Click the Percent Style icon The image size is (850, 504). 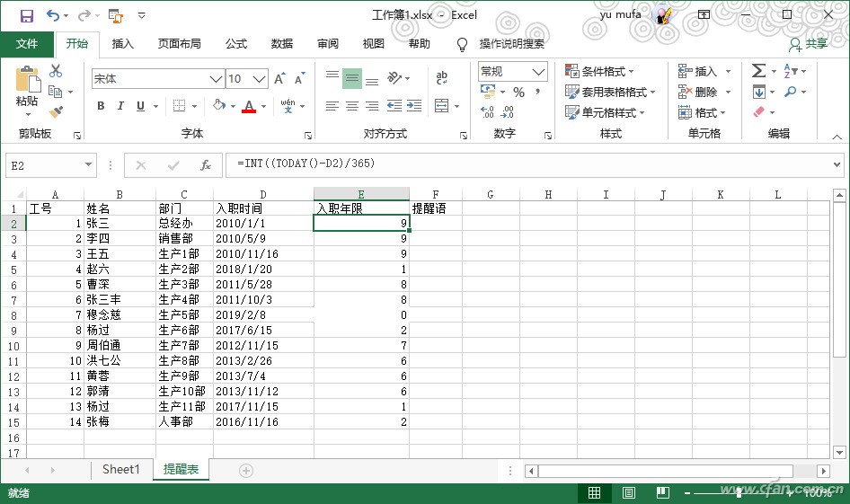[x=518, y=92]
